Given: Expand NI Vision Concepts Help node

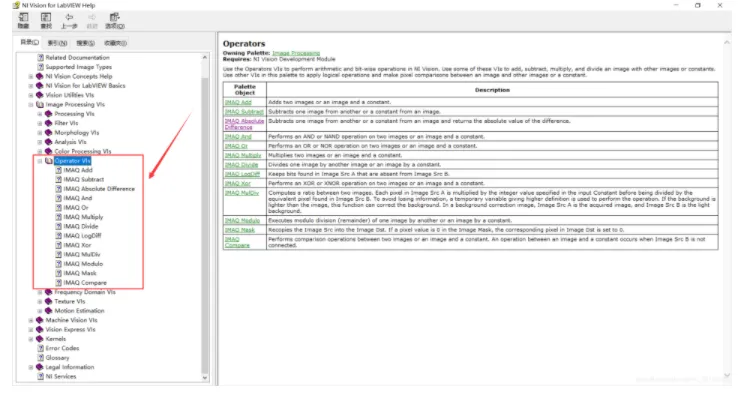Looking at the screenshot, I should point(31,76).
